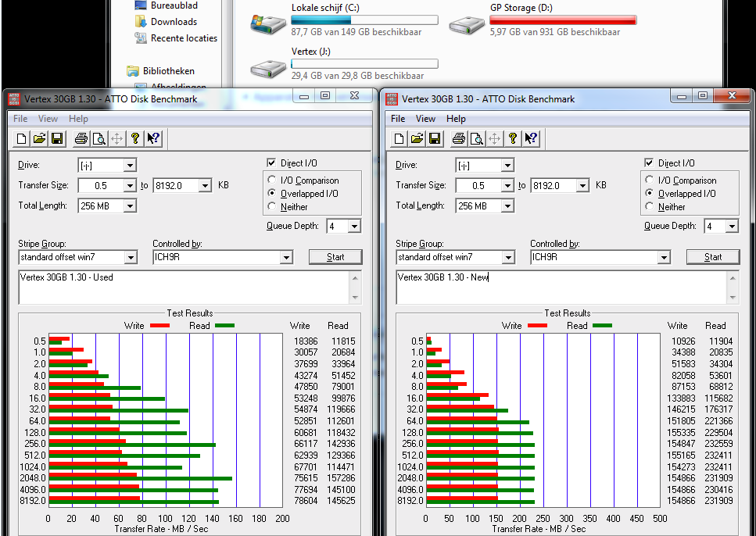The image size is (756, 536).
Task: Click ATTO title bar icon of New benchmark window
Action: [392, 99]
